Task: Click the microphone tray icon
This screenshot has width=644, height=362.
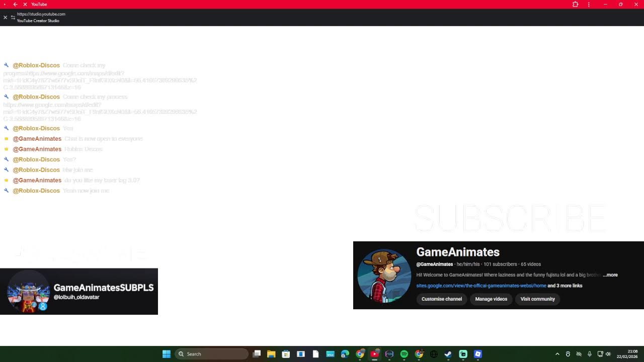Action: click(589, 354)
